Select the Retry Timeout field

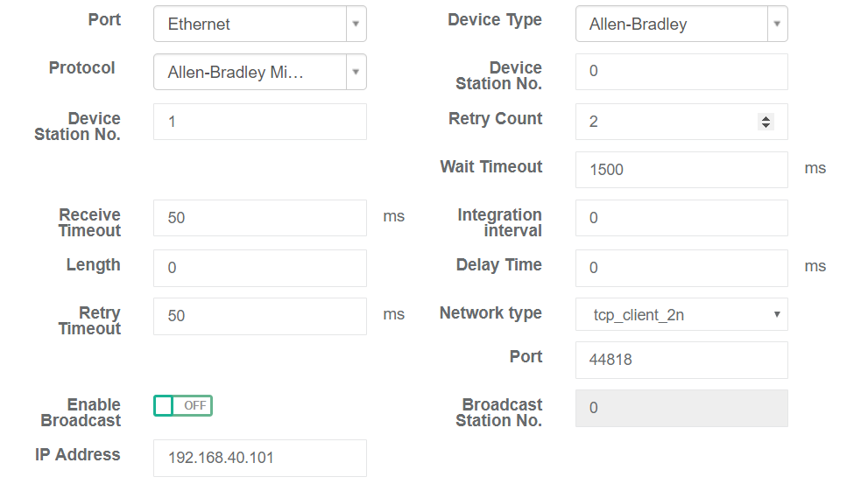(259, 316)
